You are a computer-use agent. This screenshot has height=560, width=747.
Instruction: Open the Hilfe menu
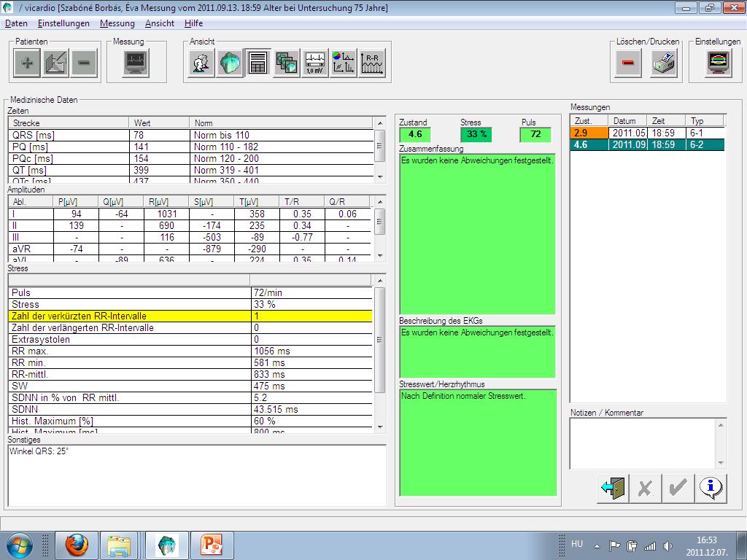point(193,23)
